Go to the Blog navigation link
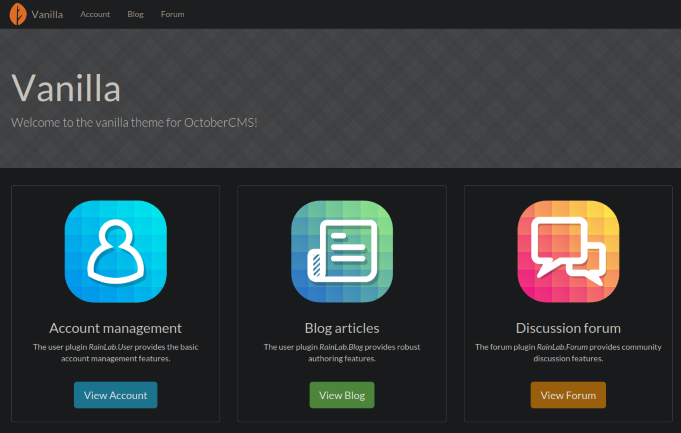This screenshot has width=681, height=433. point(136,15)
